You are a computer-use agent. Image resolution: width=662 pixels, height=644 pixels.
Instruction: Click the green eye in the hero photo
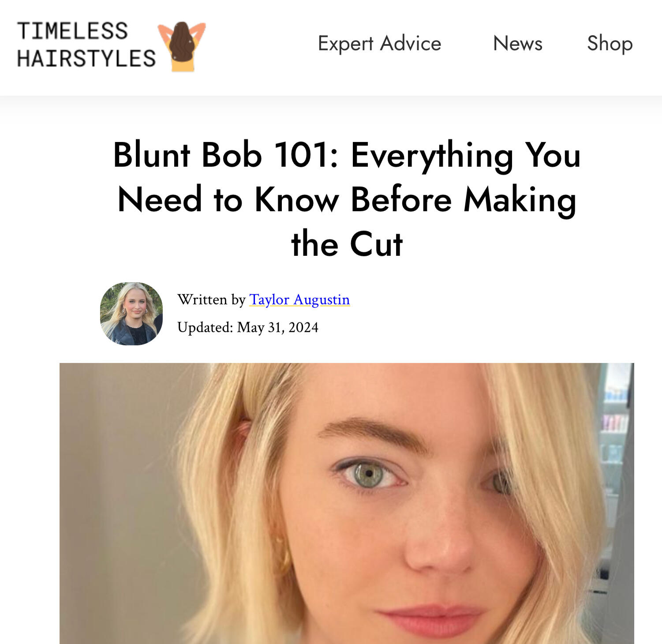(370, 475)
